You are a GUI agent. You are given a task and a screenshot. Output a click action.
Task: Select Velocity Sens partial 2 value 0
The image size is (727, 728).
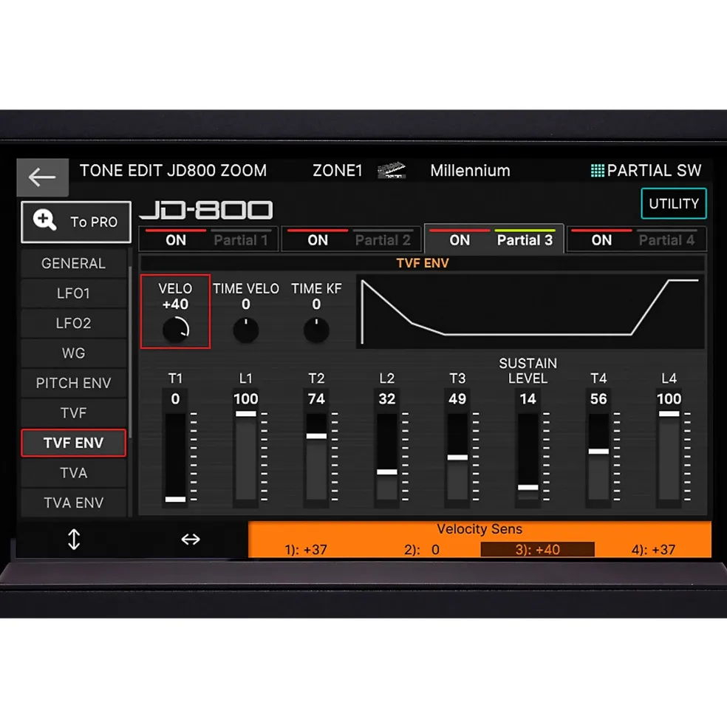coord(422,550)
